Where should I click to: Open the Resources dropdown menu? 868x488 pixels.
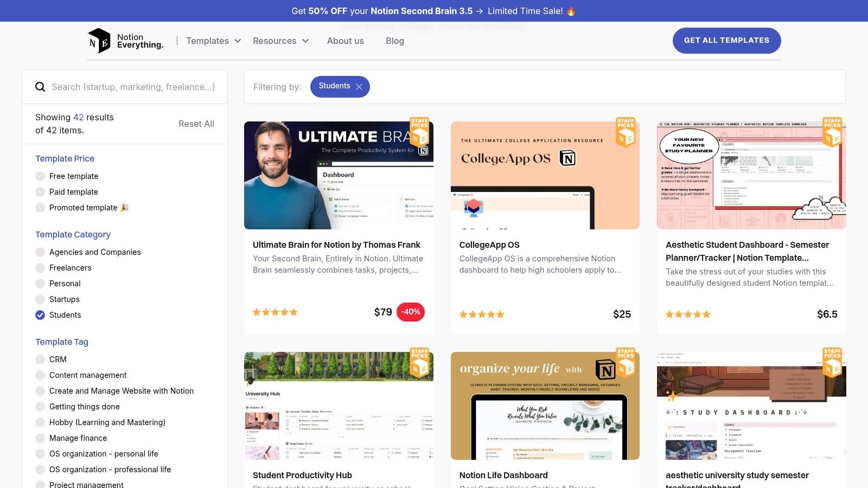(280, 41)
